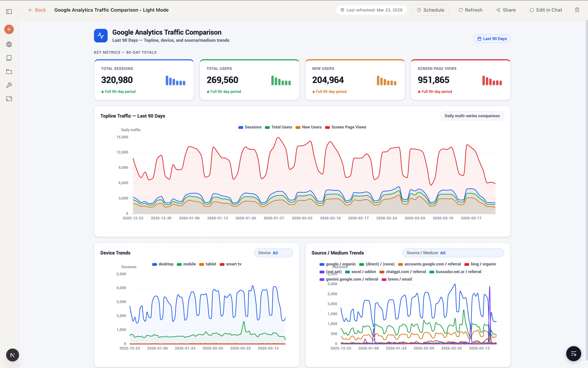The image size is (588, 368).
Task: Click the delete trash icon in top bar
Action: click(577, 10)
